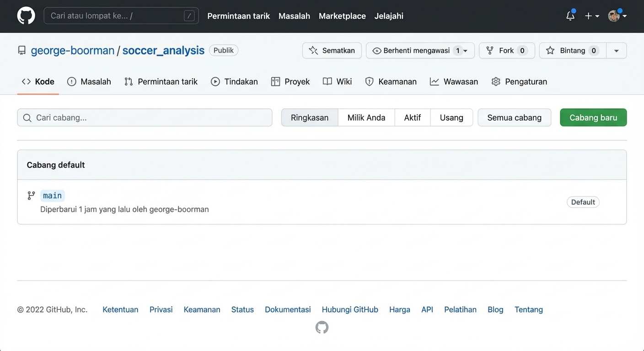Create a branch with Cabang baru
The width and height of the screenshot is (644, 351).
[593, 117]
